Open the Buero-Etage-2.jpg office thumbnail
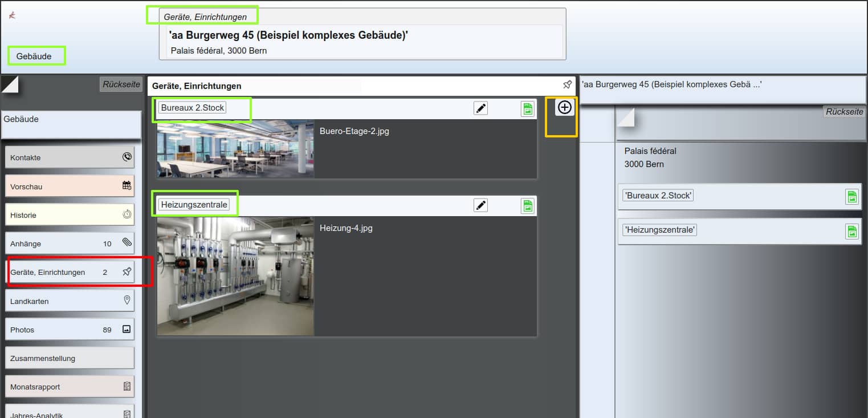 pyautogui.click(x=235, y=149)
